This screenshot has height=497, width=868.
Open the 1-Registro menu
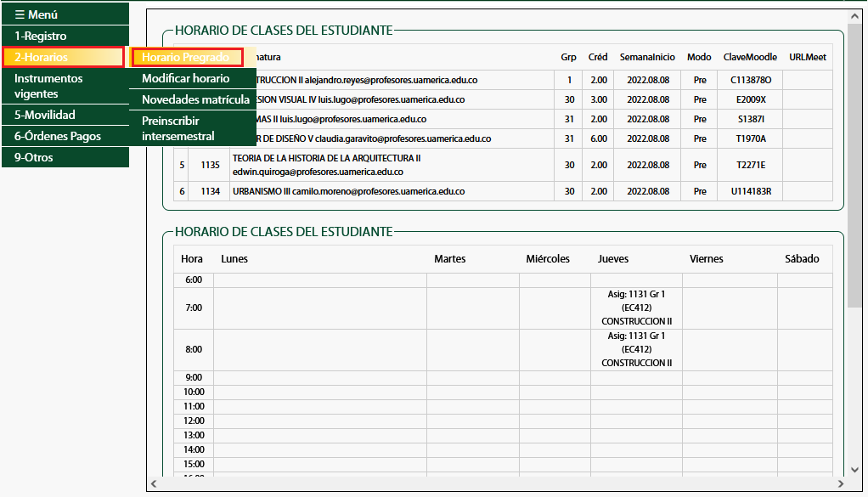65,36
